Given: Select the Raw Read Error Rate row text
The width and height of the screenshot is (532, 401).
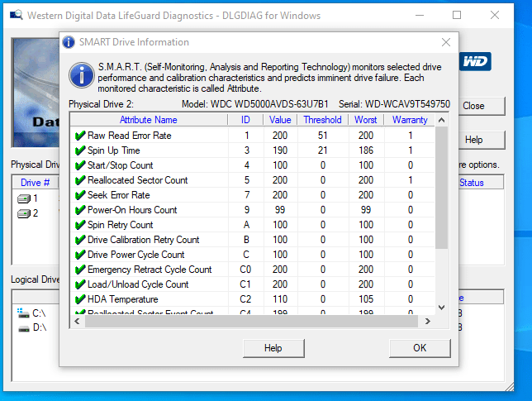Looking at the screenshot, I should [129, 136].
